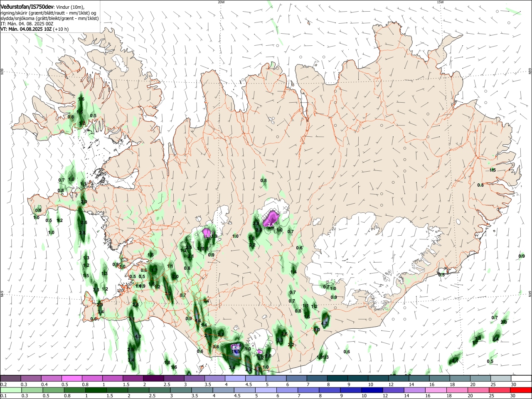Click the 8.4 precipitation value

tap(236, 347)
